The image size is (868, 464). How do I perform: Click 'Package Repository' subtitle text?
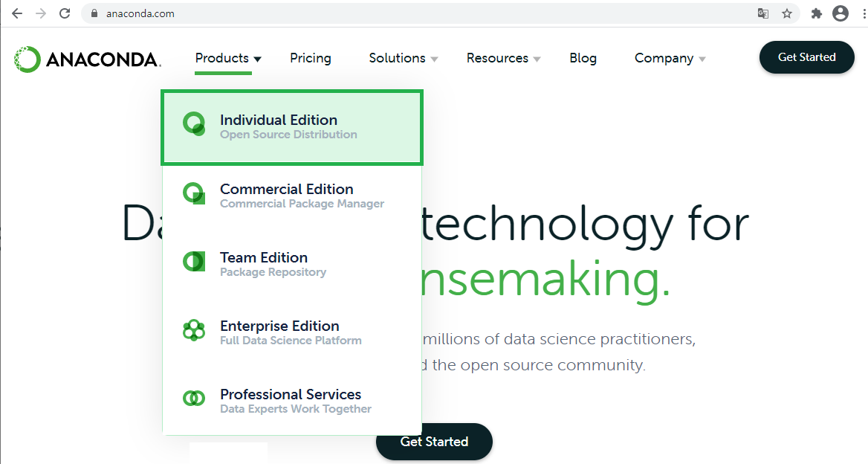click(x=273, y=272)
